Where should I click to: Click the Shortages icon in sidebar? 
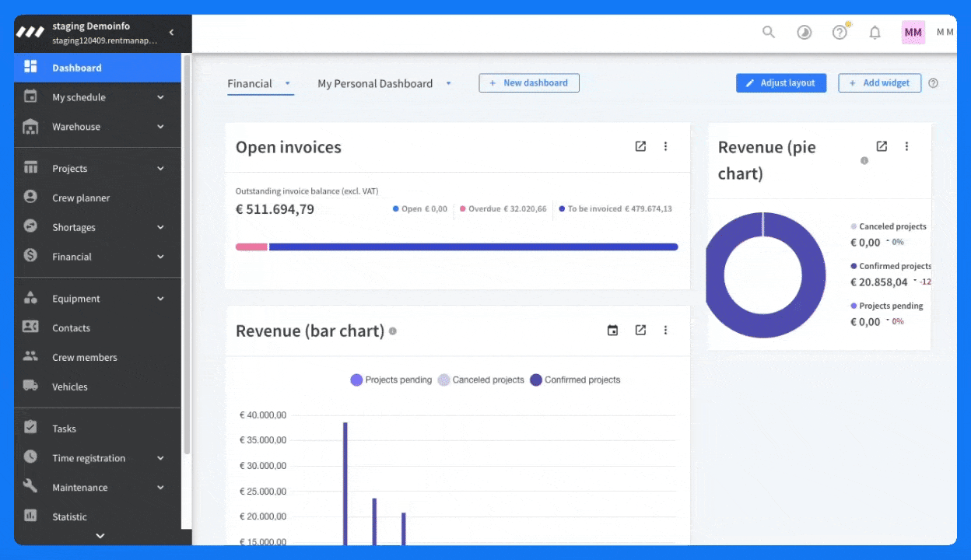[x=30, y=226]
